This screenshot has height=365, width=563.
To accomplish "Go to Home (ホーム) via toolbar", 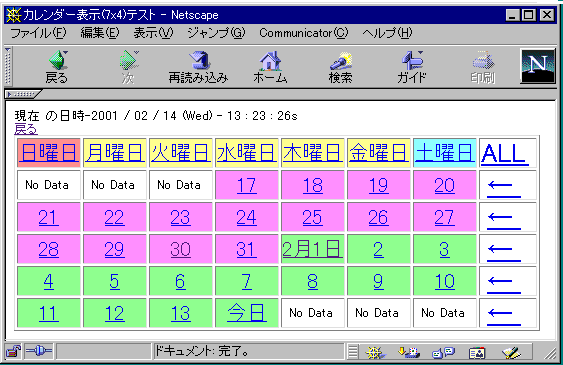I will 270,66.
